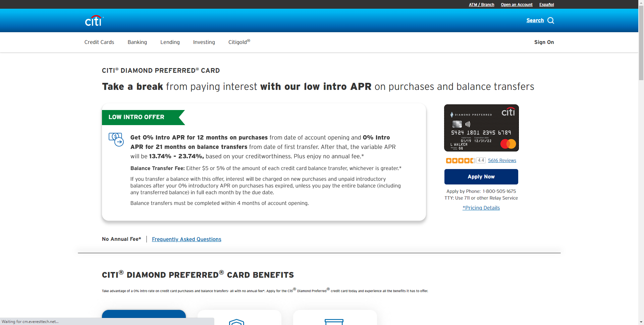Click the Apply Now button
The height and width of the screenshot is (325, 644).
point(481,177)
